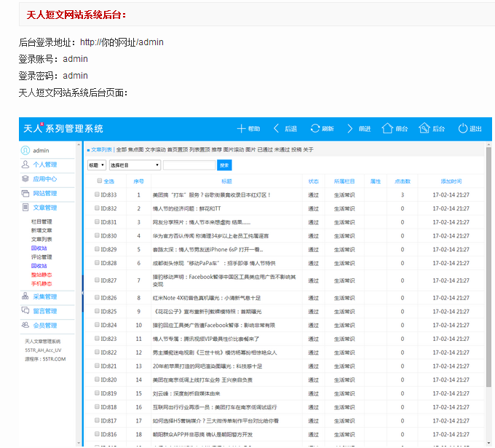
Task: Click the search keyword input box
Action: tap(189, 165)
